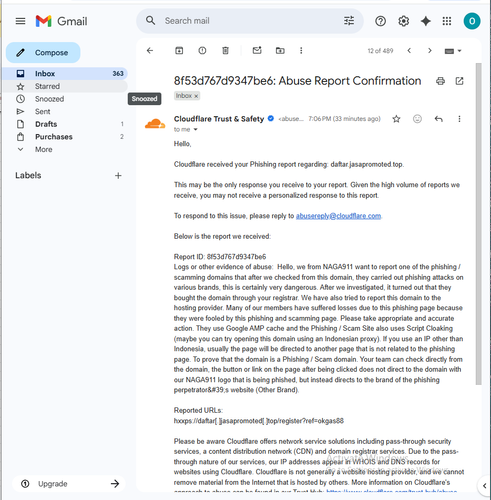Image resolution: width=491 pixels, height=500 pixels.
Task: Show details dropdown next to 'to me'
Action: point(196,129)
